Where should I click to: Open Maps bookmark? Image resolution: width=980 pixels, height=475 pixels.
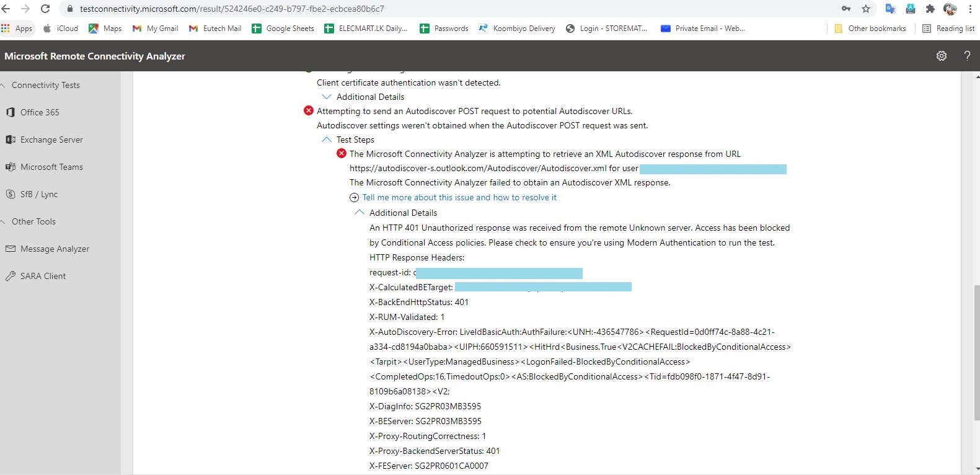click(x=105, y=29)
